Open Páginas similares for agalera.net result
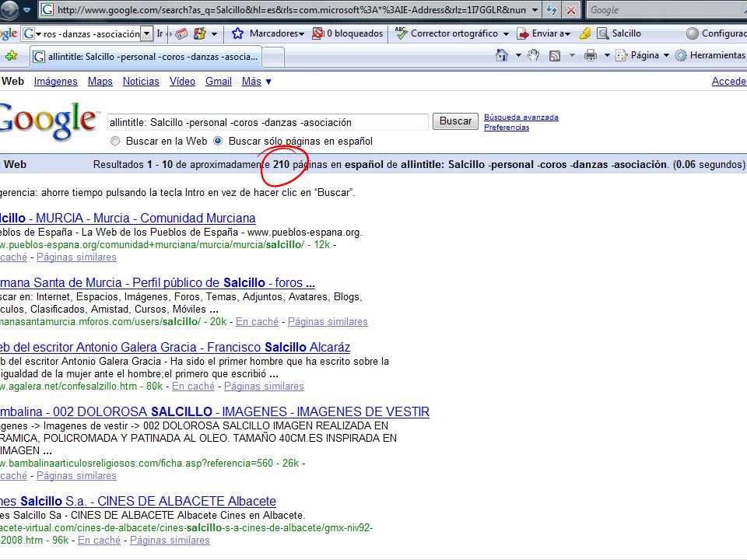 click(x=264, y=387)
